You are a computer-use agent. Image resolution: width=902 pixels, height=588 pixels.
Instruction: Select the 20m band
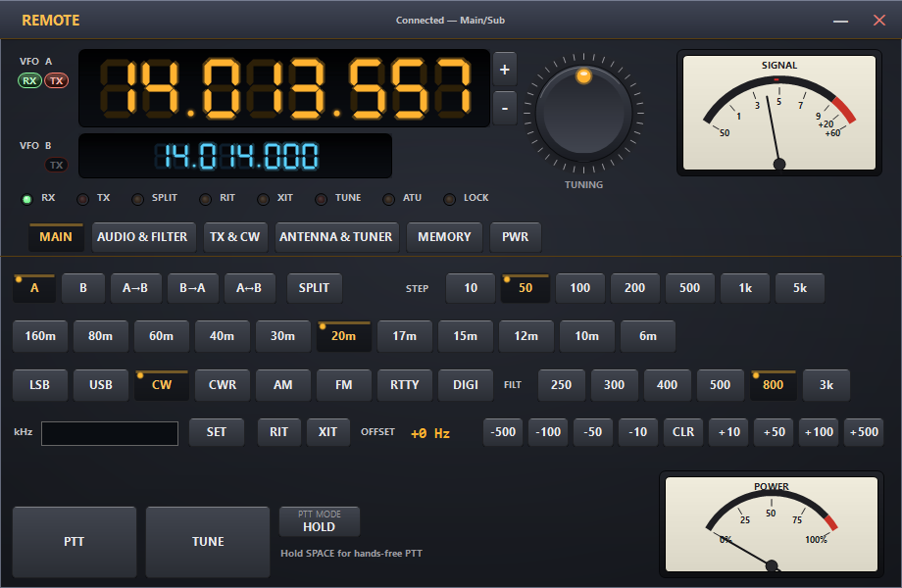343,336
